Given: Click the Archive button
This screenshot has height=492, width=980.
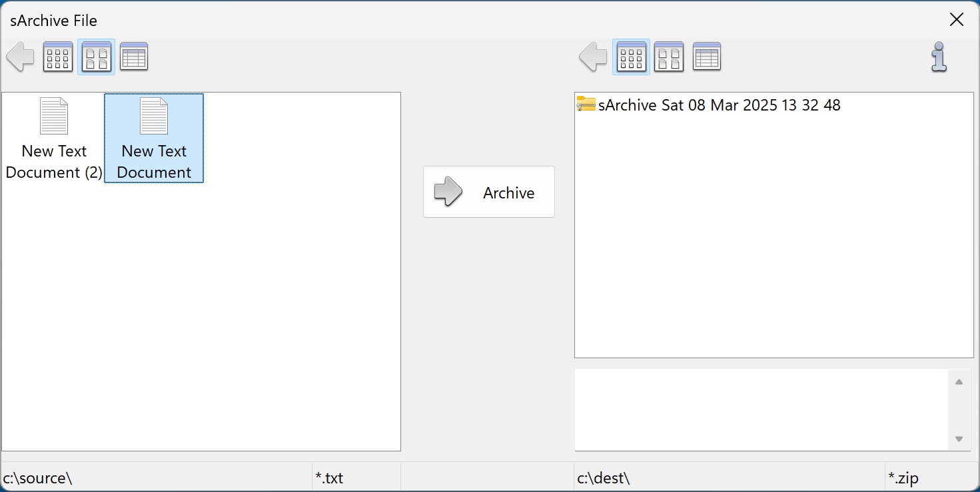Looking at the screenshot, I should pyautogui.click(x=488, y=192).
